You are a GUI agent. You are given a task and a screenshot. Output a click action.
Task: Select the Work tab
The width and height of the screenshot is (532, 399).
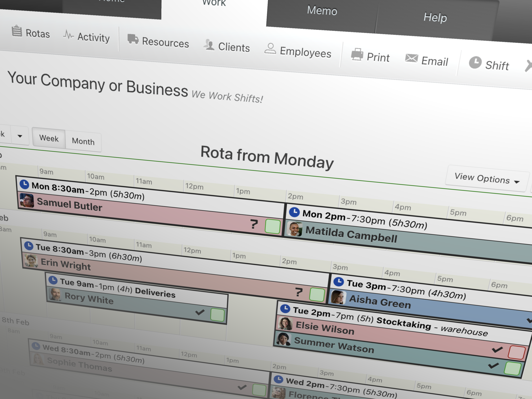(x=214, y=3)
